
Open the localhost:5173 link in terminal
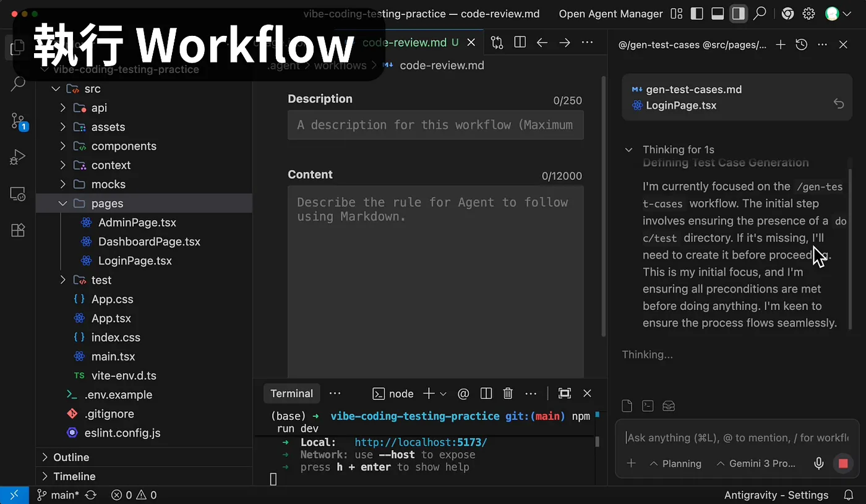click(x=421, y=442)
